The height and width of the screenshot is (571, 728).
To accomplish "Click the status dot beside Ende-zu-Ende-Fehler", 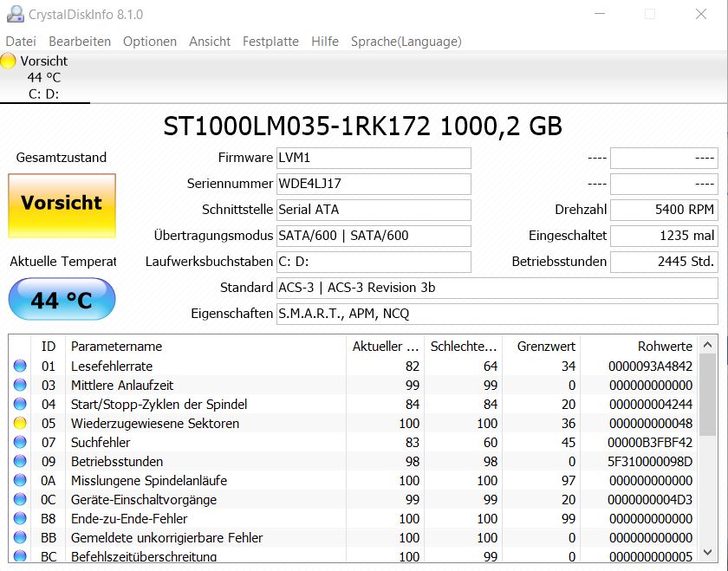I will point(20,518).
